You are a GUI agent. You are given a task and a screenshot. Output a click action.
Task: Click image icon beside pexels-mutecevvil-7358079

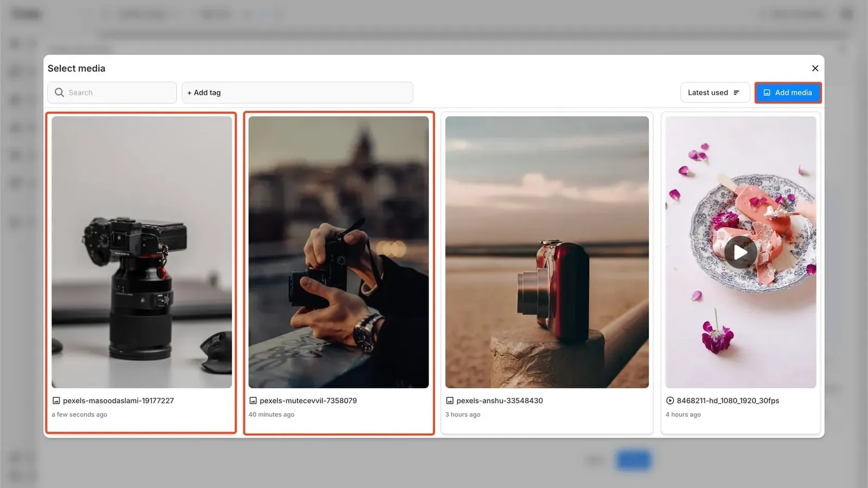(x=253, y=401)
